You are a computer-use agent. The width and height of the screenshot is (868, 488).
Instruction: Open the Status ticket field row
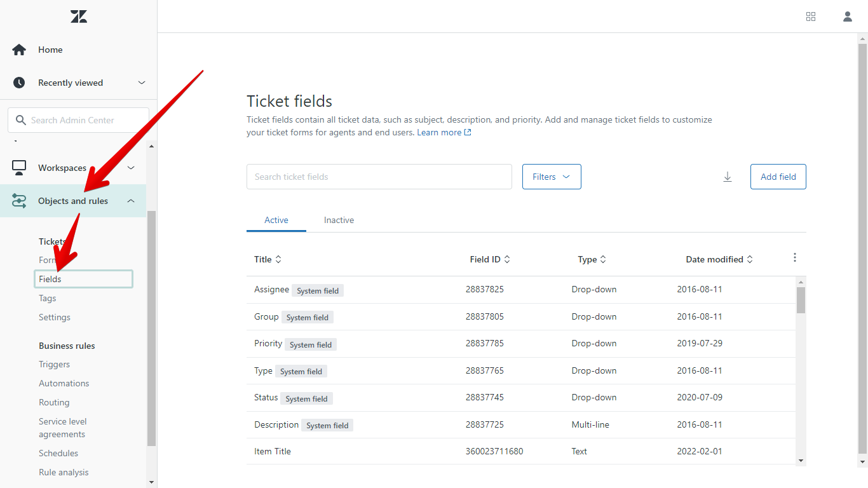pyautogui.click(x=521, y=398)
